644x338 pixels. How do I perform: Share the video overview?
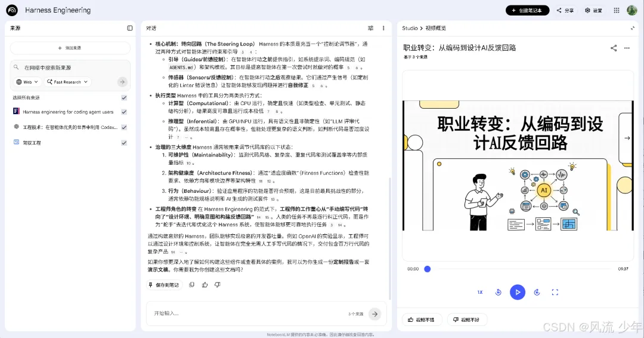point(614,48)
